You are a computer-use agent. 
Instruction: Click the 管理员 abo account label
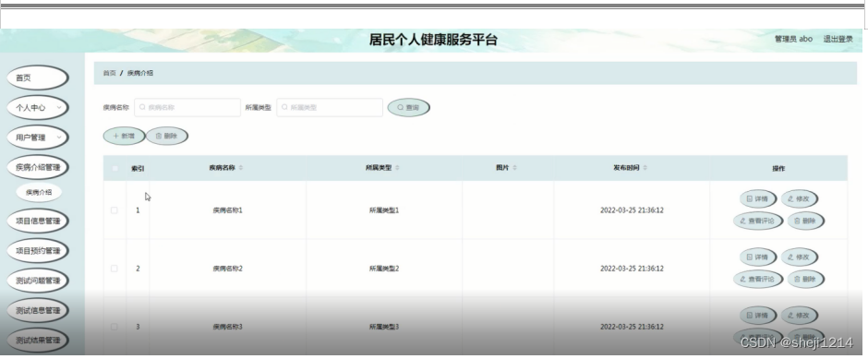pos(793,39)
